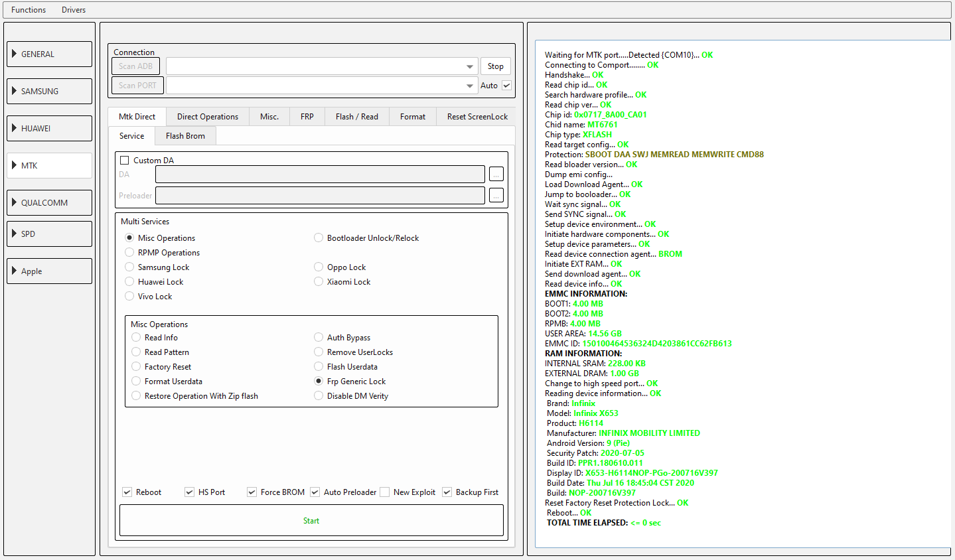The width and height of the screenshot is (955, 560).
Task: Click the Stop button
Action: [x=495, y=66]
